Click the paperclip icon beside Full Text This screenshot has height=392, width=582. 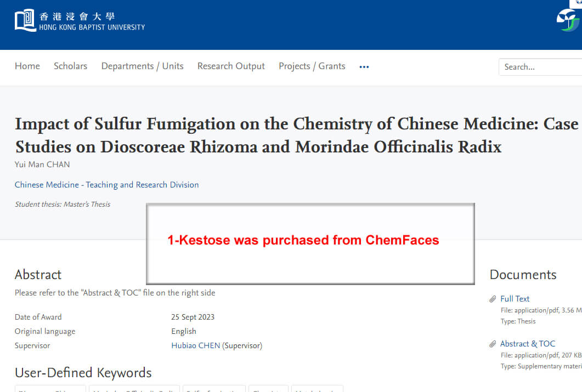coord(493,299)
